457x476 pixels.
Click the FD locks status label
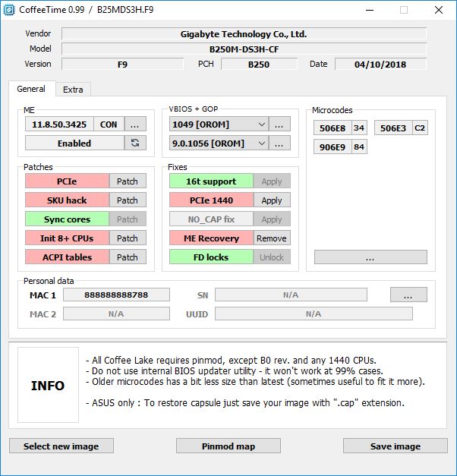[211, 257]
